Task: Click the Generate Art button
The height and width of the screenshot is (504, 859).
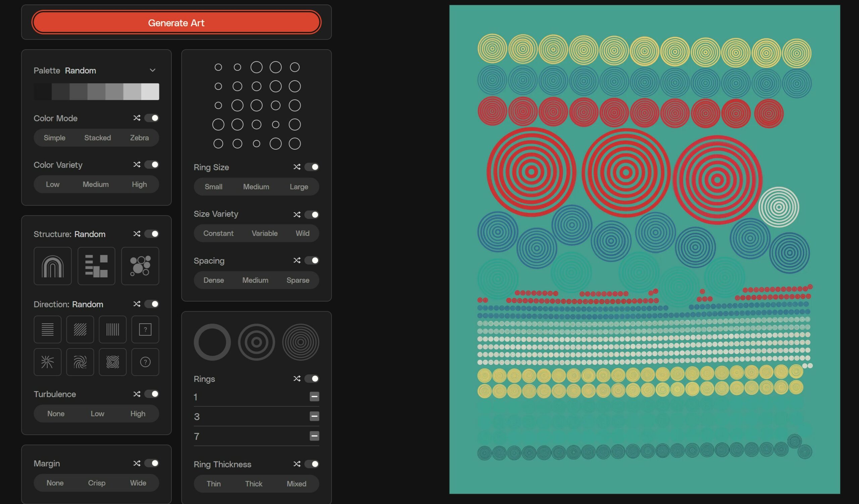Action: tap(176, 22)
